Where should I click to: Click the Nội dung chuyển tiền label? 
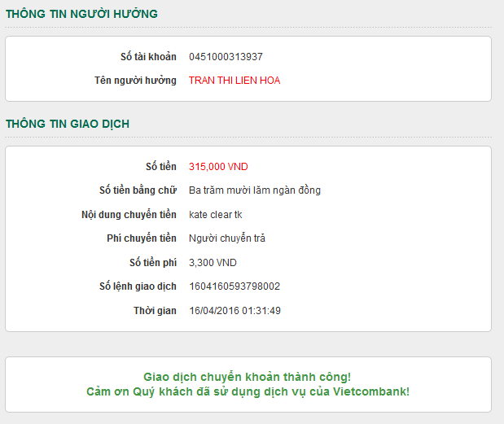coord(124,215)
